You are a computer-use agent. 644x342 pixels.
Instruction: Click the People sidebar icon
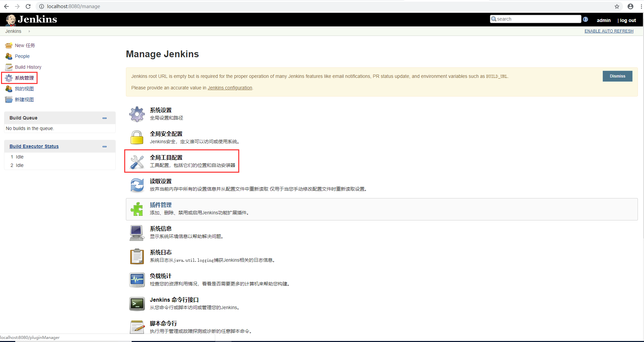[x=9, y=56]
